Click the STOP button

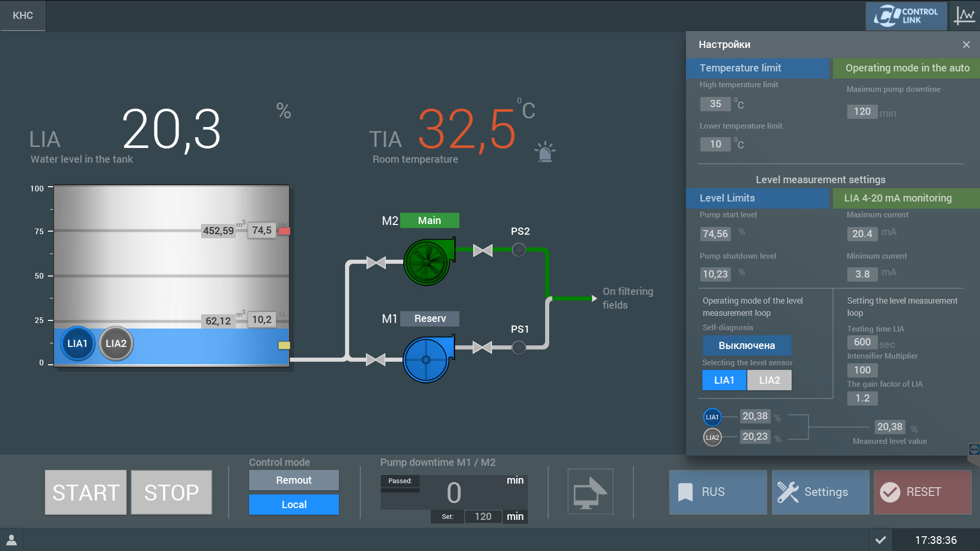pos(171,492)
